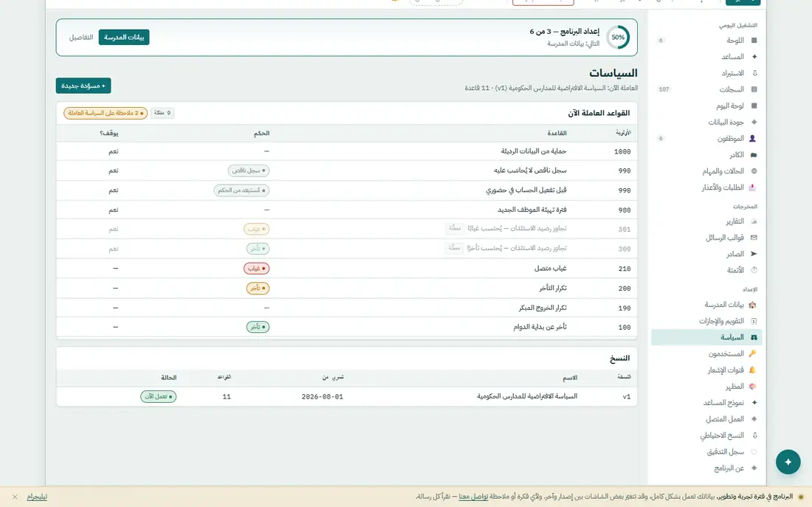Select rule تكرار التأخر
812x507 pixels.
pyautogui.click(x=346, y=288)
